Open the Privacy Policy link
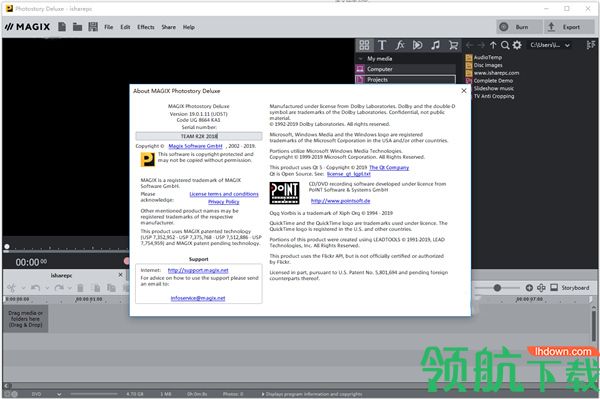This screenshot has width=600, height=399. (x=223, y=202)
